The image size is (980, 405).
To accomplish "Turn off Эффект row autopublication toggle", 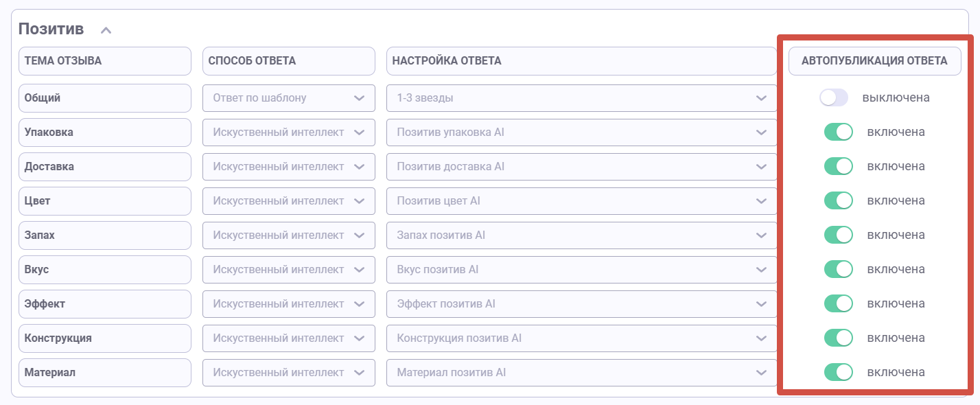I will (x=838, y=303).
